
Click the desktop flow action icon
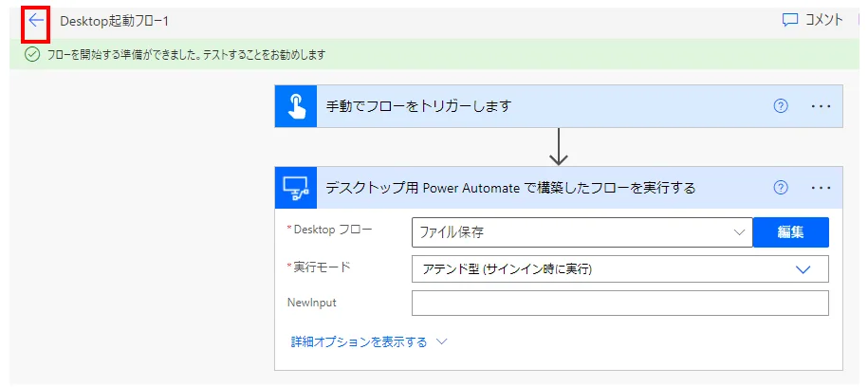coord(295,188)
